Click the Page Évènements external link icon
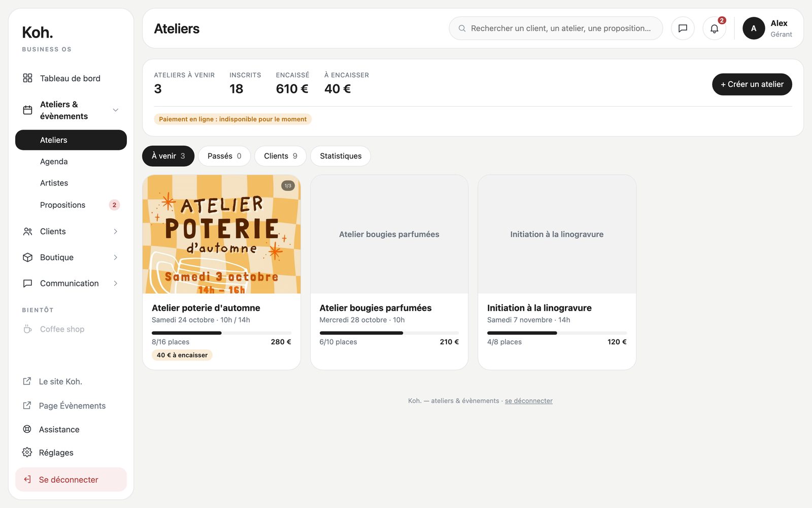The image size is (812, 508). [x=27, y=405]
